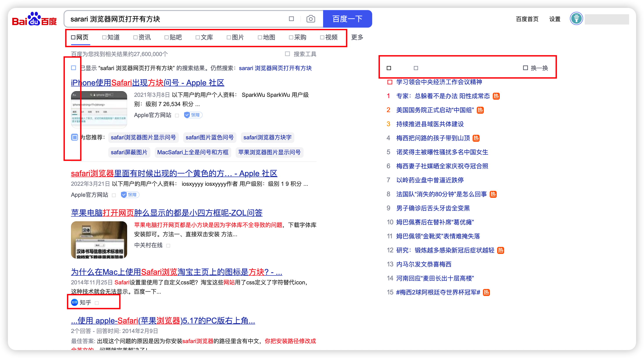Click the 换一换 refresh icon
This screenshot has width=644, height=358.
click(x=525, y=68)
